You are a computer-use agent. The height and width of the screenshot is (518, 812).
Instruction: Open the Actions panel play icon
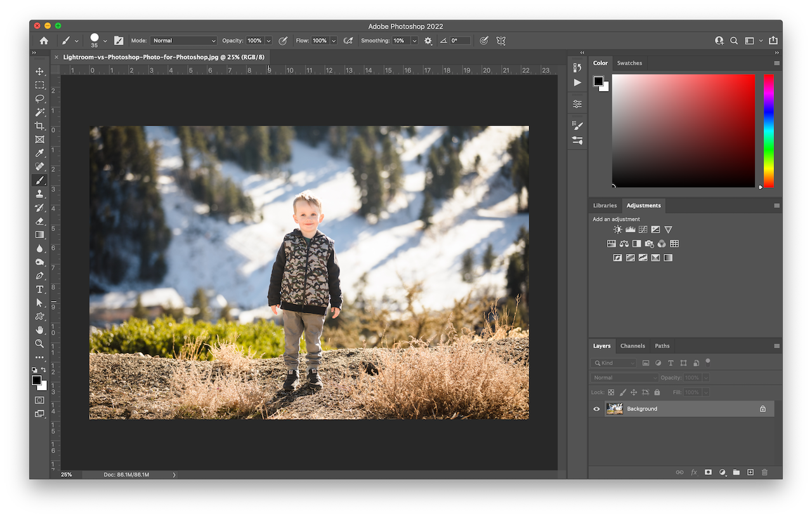(x=577, y=83)
